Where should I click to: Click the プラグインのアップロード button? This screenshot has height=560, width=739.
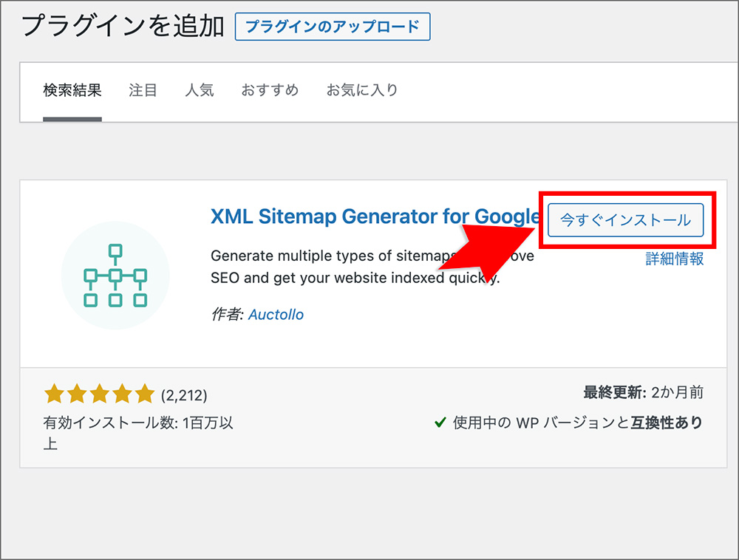coord(333,27)
